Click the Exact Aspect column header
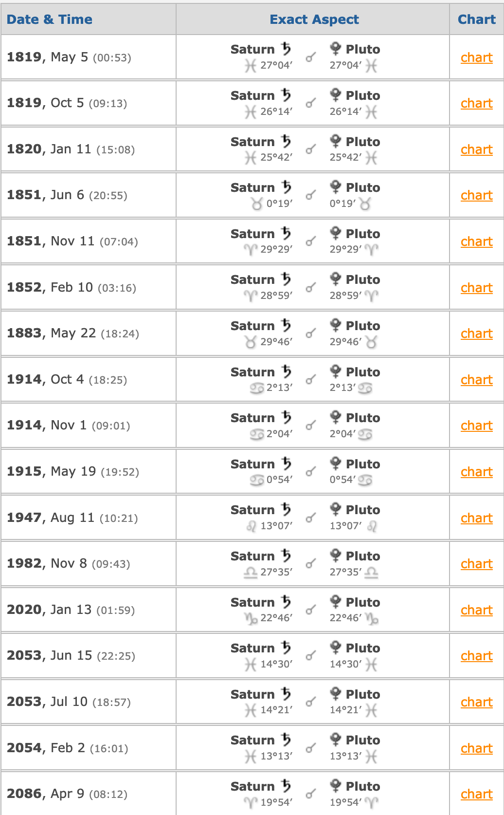Screen dimensions: 504x815 click(314, 19)
